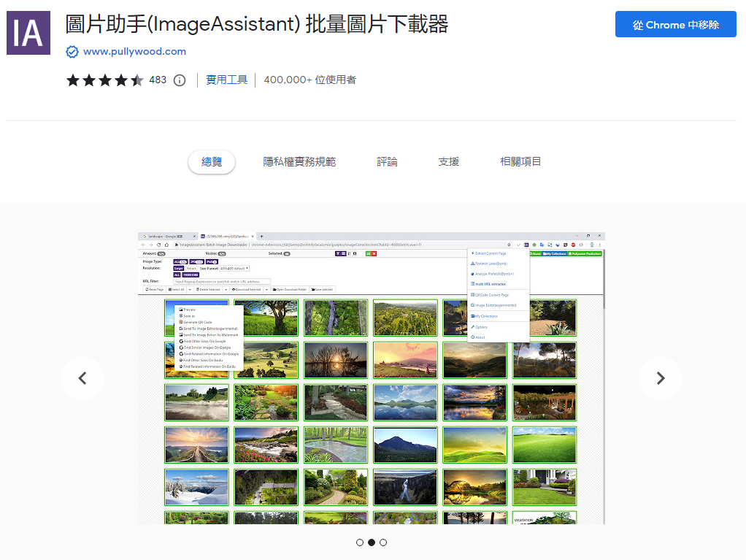The image size is (746, 560).
Task: Open the 評論 reviews tab
Action: pos(388,162)
